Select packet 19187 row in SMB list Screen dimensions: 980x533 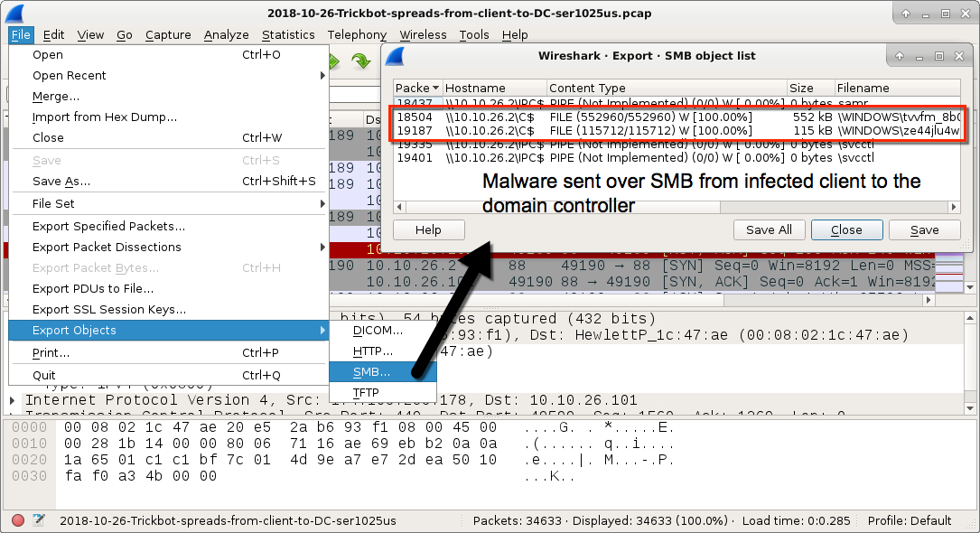[x=677, y=131]
